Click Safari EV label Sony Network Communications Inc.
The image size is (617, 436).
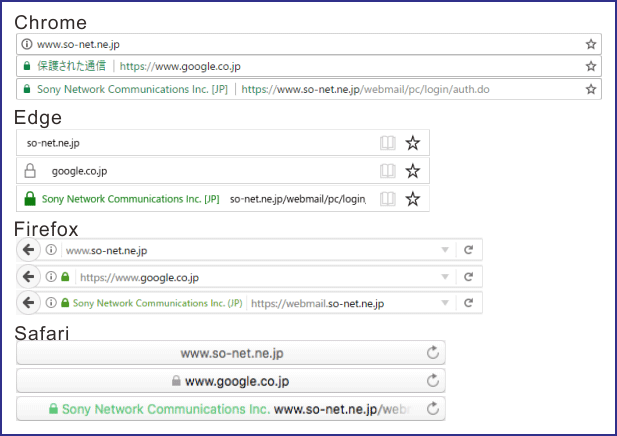pyautogui.click(x=166, y=409)
